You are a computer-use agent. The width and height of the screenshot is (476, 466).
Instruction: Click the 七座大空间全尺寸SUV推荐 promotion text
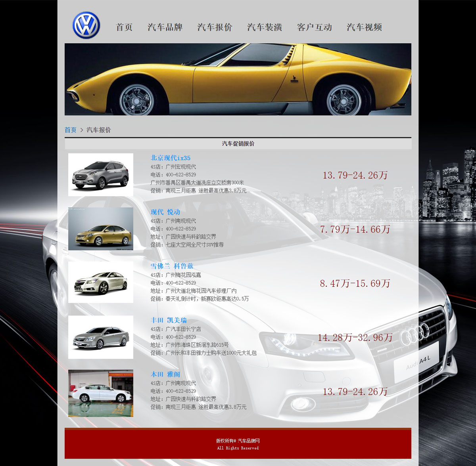[195, 245]
